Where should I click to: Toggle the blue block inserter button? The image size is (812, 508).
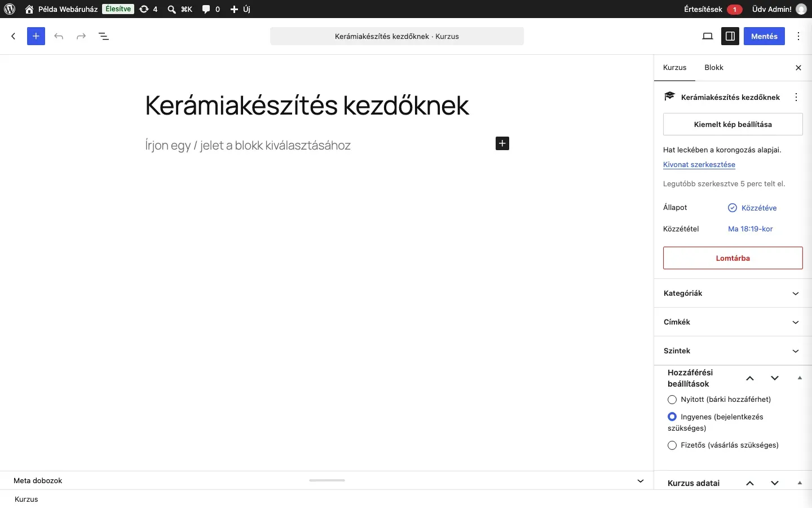click(36, 36)
